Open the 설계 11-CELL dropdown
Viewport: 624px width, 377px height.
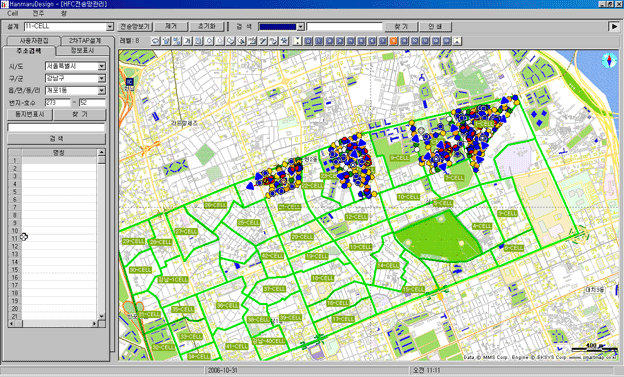pyautogui.click(x=110, y=27)
